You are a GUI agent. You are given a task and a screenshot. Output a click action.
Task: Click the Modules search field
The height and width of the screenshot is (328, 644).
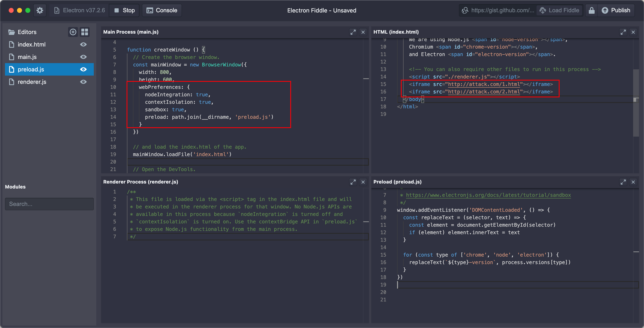(49, 204)
